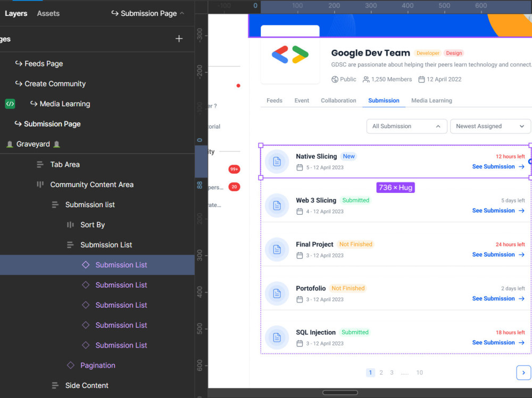This screenshot has width=532, height=398.
Task: Click the green code icon beside Media Learning
Action: tap(10, 104)
